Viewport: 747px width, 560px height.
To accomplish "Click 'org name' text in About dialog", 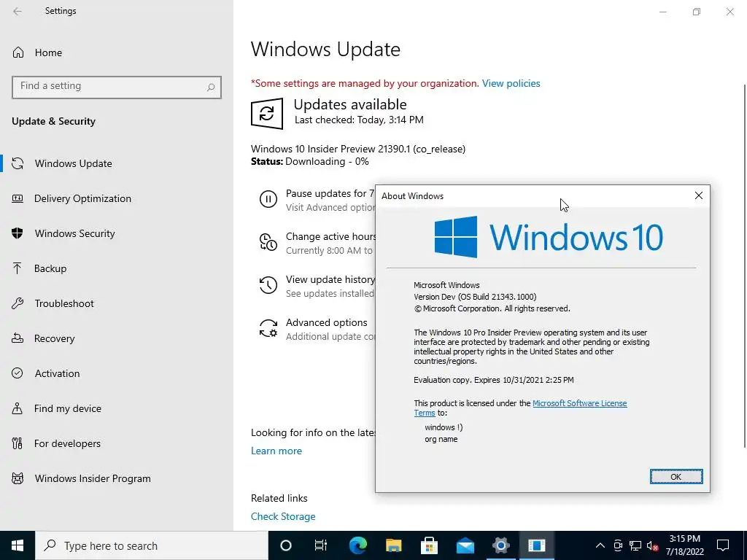I will [441, 439].
